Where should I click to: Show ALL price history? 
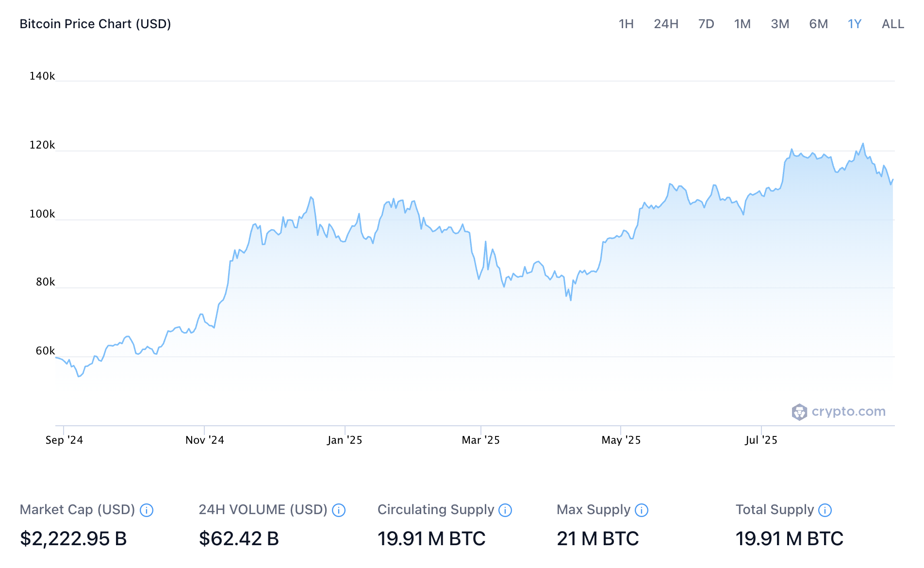click(x=892, y=24)
